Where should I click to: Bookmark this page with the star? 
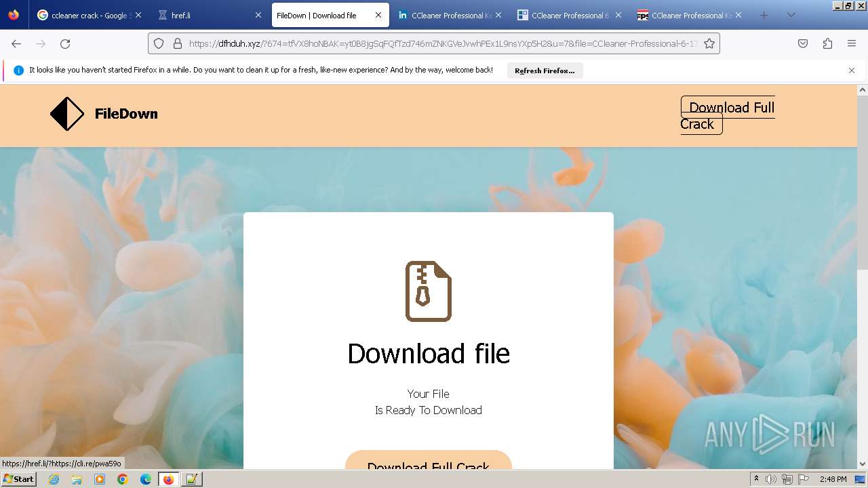point(709,43)
